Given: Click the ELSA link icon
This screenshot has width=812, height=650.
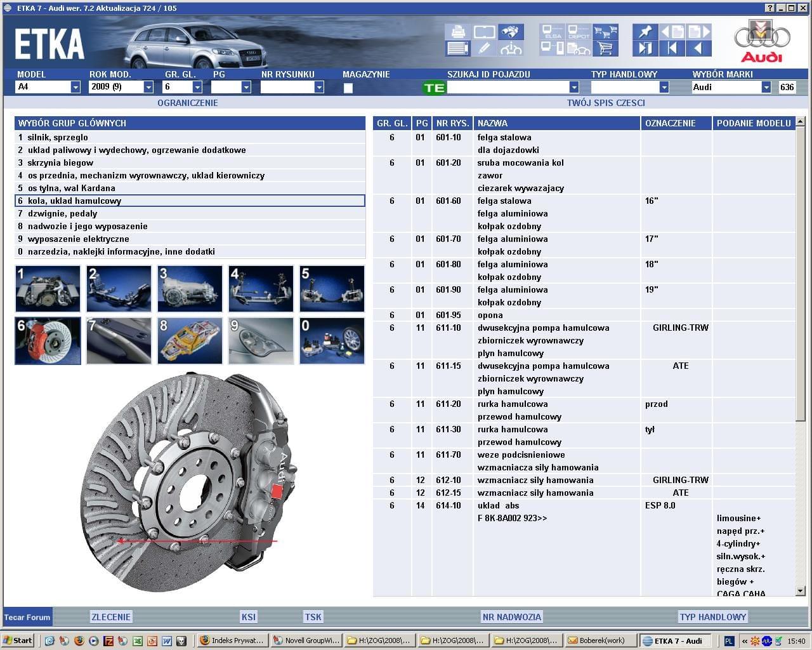Looking at the screenshot, I should click(x=553, y=32).
